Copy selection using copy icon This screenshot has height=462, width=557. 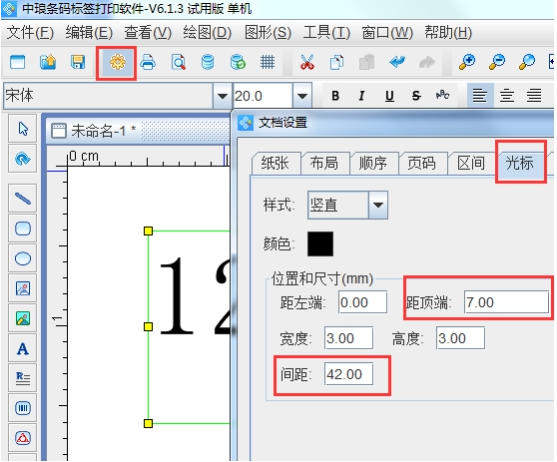point(336,62)
